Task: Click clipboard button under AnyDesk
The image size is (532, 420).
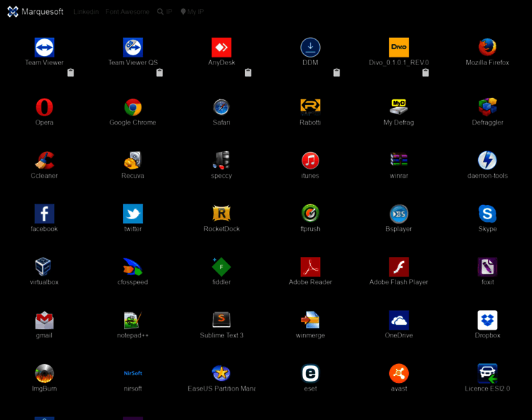Action: point(248,73)
